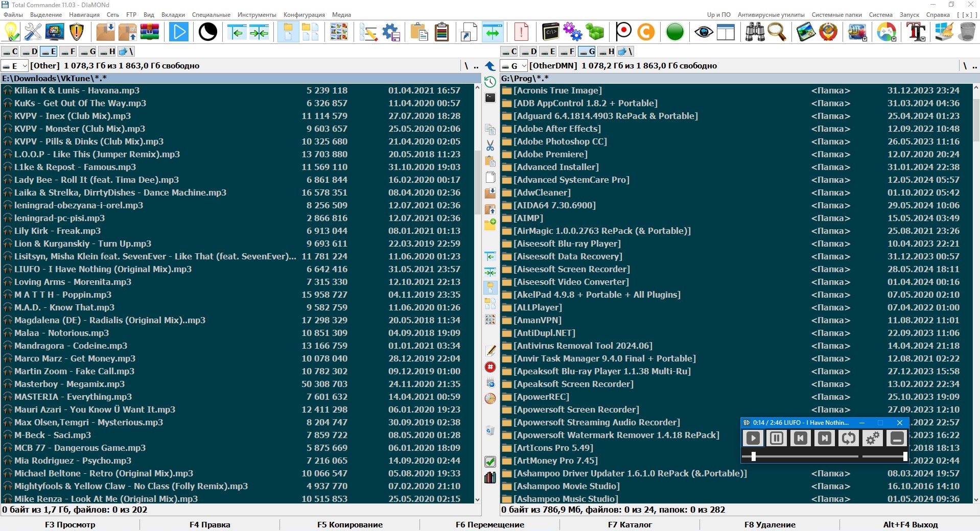This screenshot has height=531, width=980.
Task: Toggle the repeat button in the media player
Action: (849, 438)
